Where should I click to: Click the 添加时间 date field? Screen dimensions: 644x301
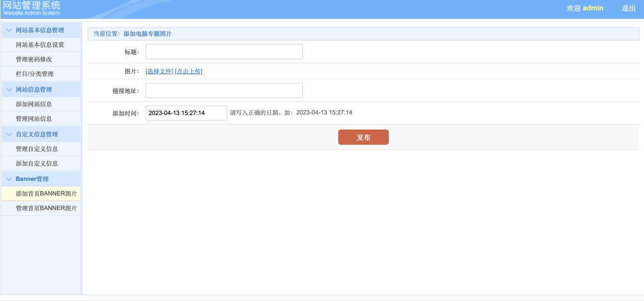tap(186, 113)
